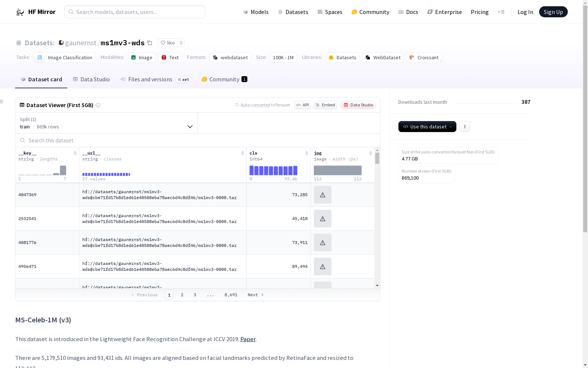588x368 pixels.
Task: Filter by the Image modality tag
Action: click(142, 57)
